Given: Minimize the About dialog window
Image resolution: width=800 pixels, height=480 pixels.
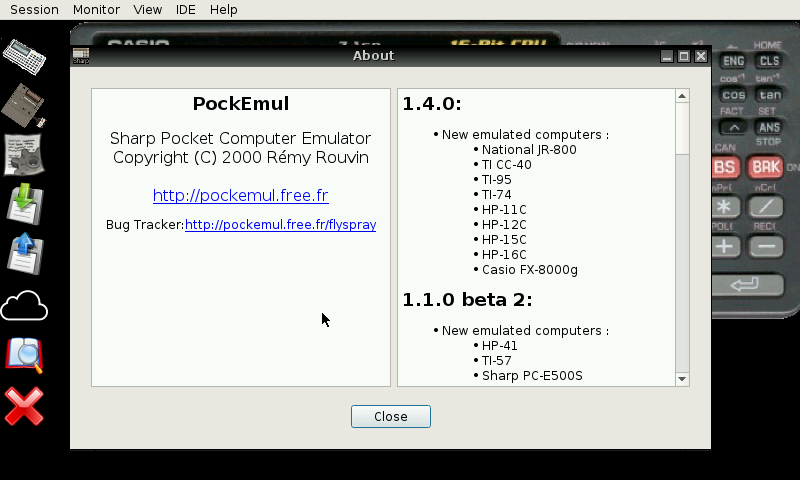Looking at the screenshot, I should (x=667, y=56).
